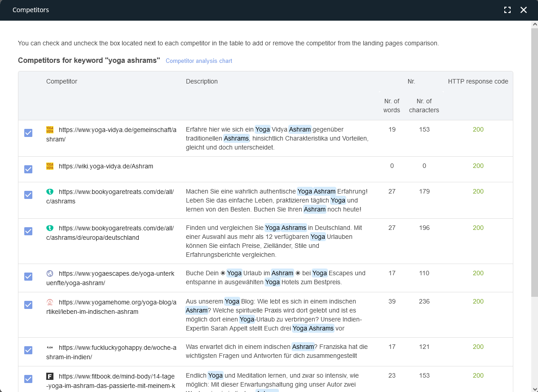Open the Competitor analysis chart
Screen dimensions: 538x392
(x=198, y=61)
